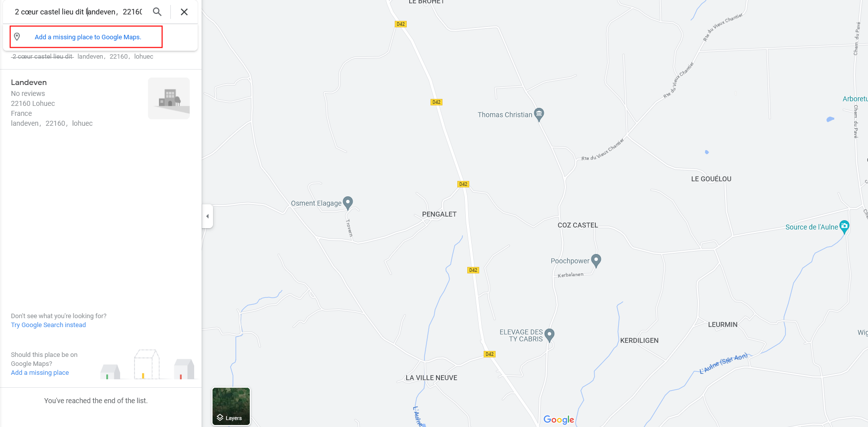This screenshot has width=868, height=427.
Task: Choose 'Add a missing place to Google Maps' suggestion
Action: point(88,37)
